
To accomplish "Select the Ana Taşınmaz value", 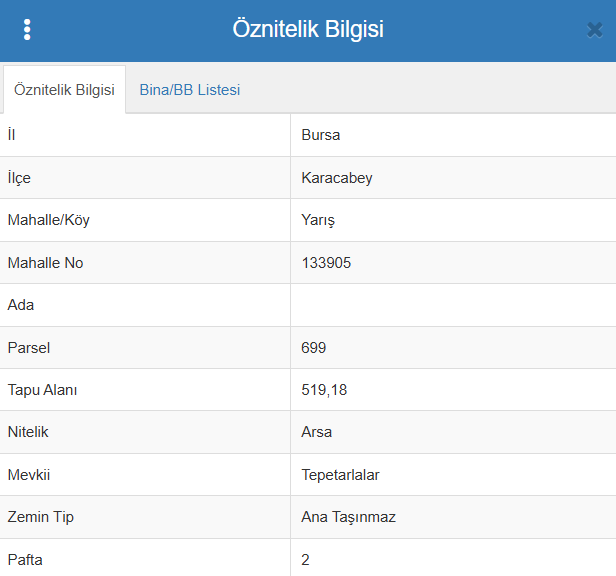I will (x=348, y=517).
